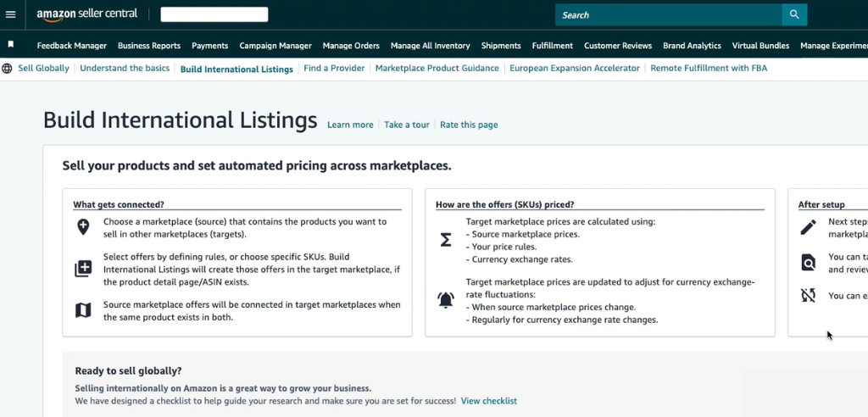Go to Fulfillment
Image resolution: width=868 pixels, height=417 pixels.
click(x=553, y=46)
